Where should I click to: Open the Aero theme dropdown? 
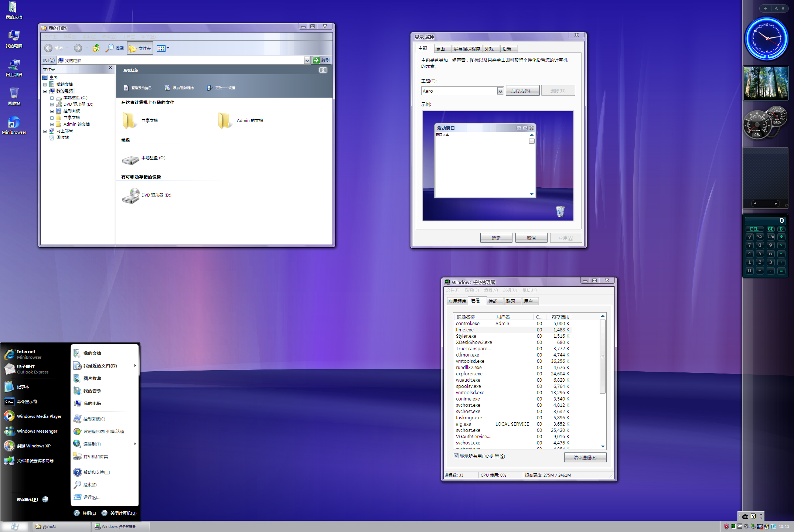[x=500, y=91]
